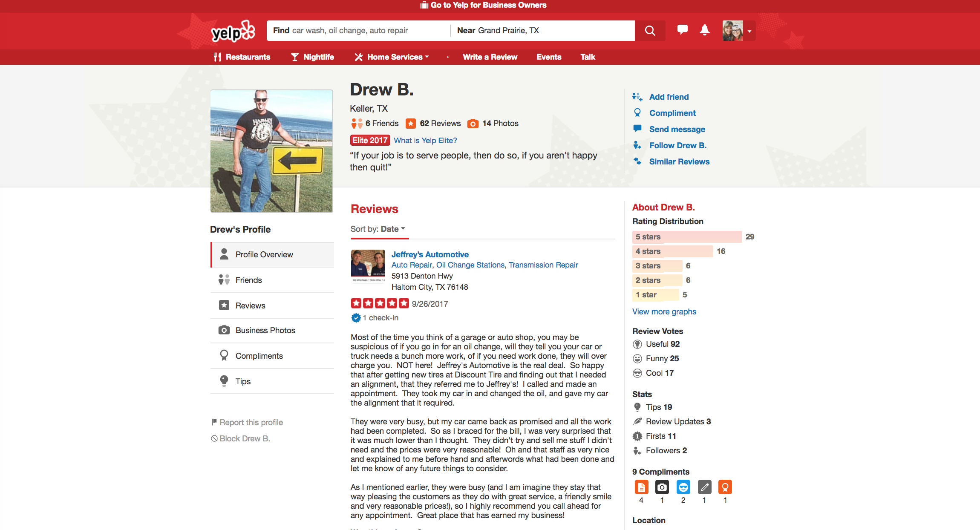Click the 3 stars distribution bar
The image size is (980, 530).
pos(657,266)
